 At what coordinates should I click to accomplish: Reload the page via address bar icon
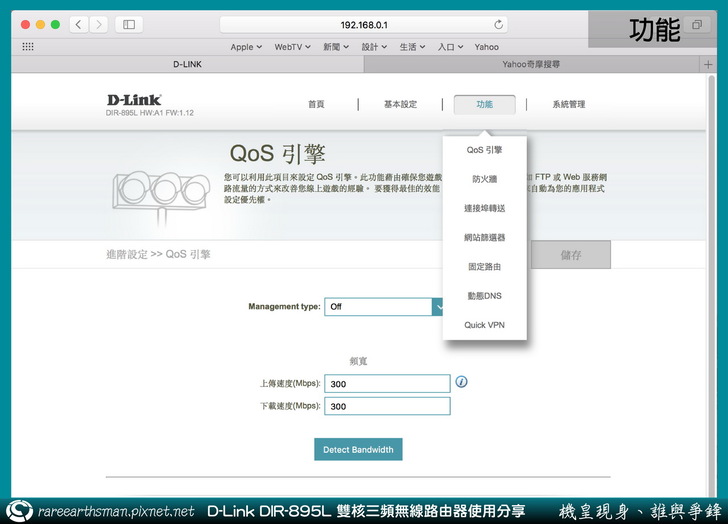pos(499,24)
